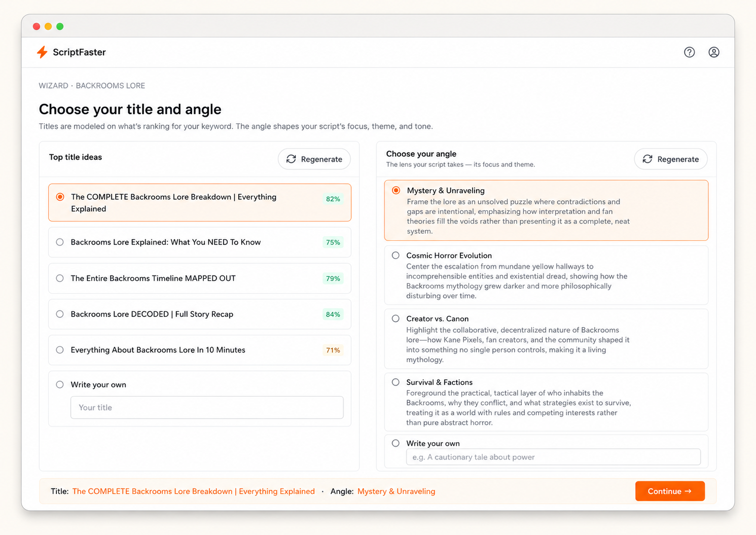Regenerate the top title ideas
This screenshot has height=535, width=756.
point(314,159)
